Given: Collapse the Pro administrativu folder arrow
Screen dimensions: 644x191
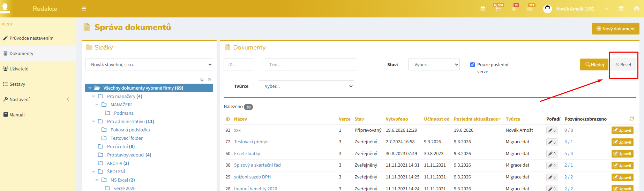Looking at the screenshot, I should (x=93, y=122).
